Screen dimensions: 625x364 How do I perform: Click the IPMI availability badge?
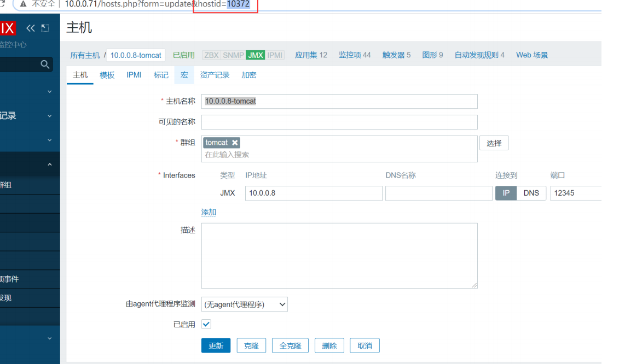(x=275, y=55)
